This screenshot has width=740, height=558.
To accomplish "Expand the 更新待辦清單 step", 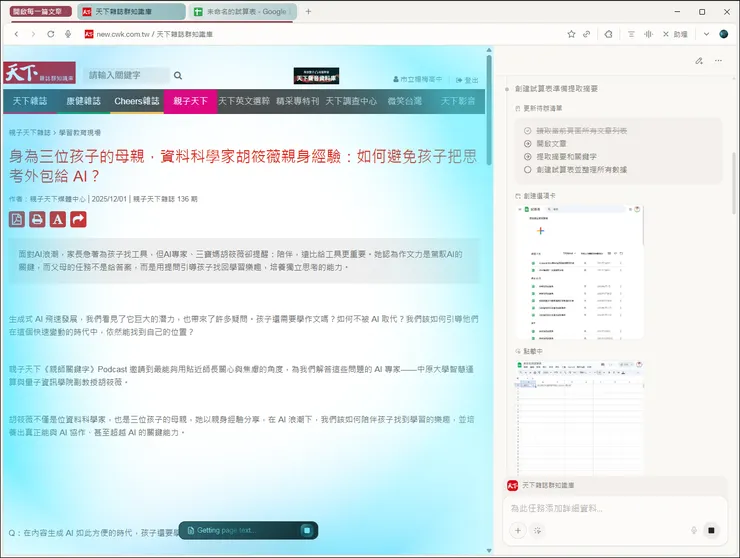I will 538,108.
